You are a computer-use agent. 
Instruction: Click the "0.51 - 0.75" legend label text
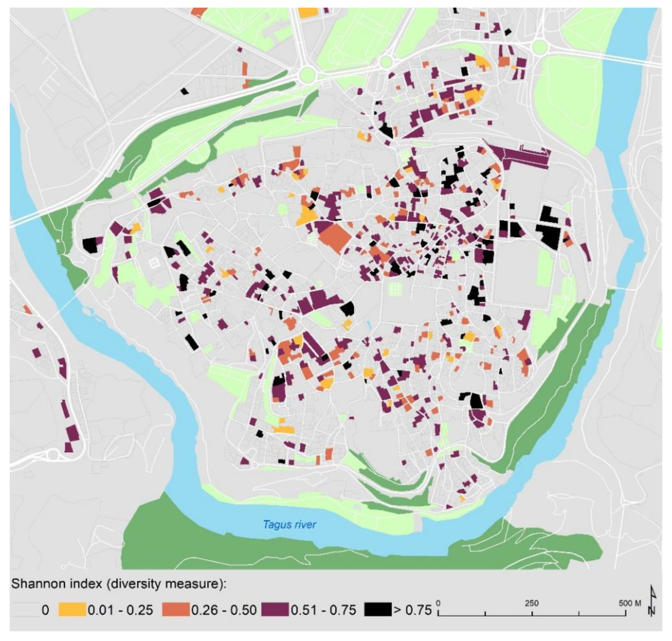[323, 610]
